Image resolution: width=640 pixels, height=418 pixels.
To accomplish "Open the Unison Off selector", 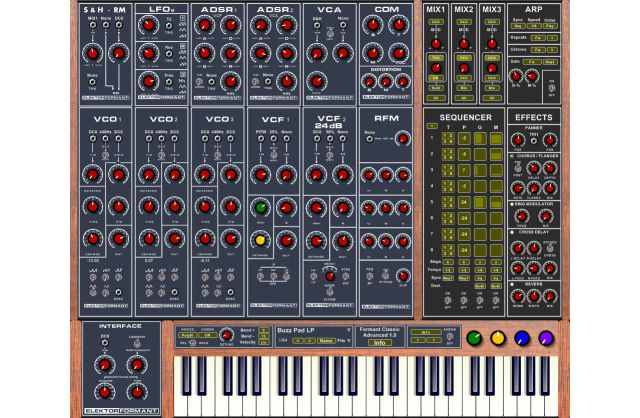I will tap(207, 335).
